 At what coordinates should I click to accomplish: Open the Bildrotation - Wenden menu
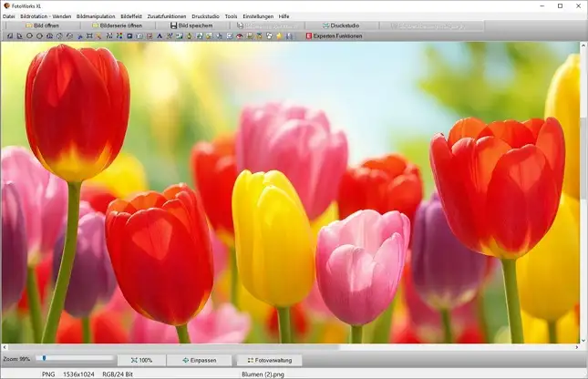pos(46,16)
